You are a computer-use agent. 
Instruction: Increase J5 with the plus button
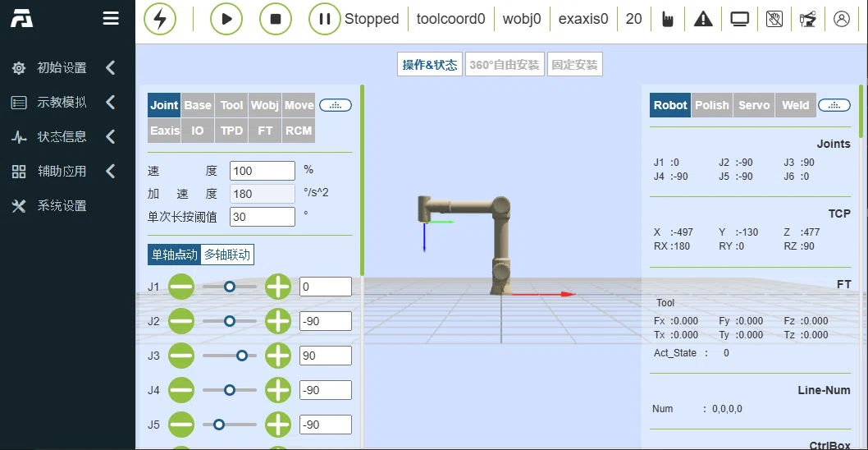click(x=278, y=425)
